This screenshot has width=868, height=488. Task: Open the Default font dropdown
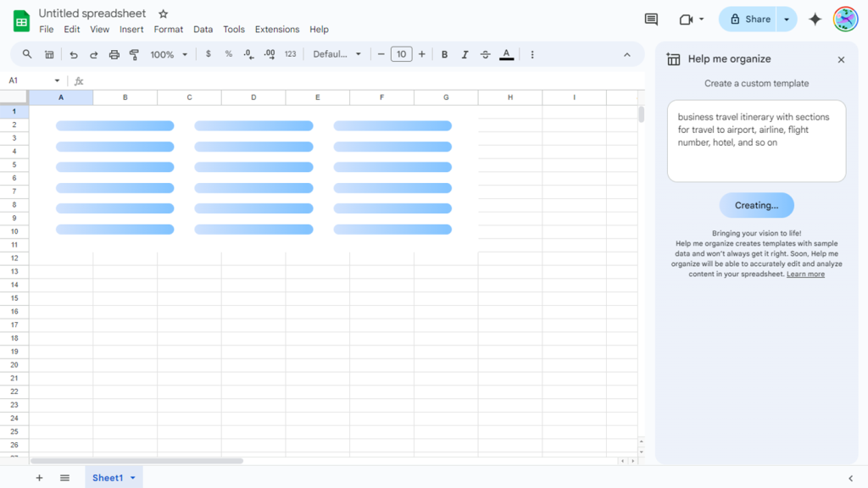click(337, 54)
